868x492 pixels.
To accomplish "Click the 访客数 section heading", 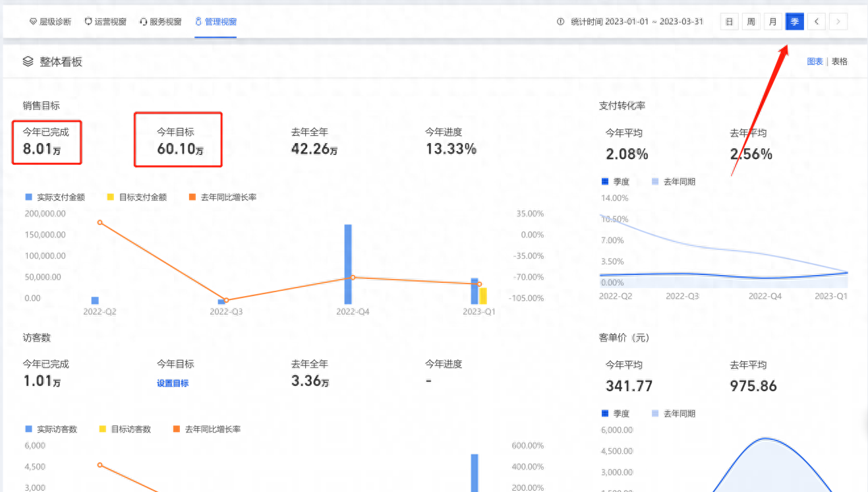I will [x=36, y=338].
